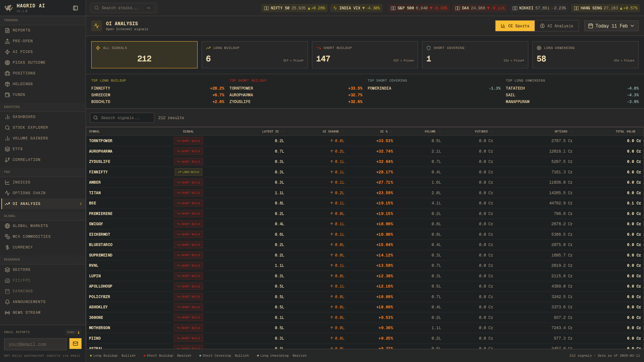Switch to OI Spurts view
This screenshot has height=362, width=644.
515,26
